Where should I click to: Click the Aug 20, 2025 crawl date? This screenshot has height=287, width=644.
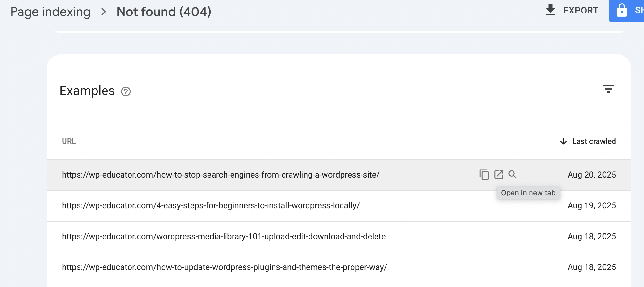tap(591, 175)
